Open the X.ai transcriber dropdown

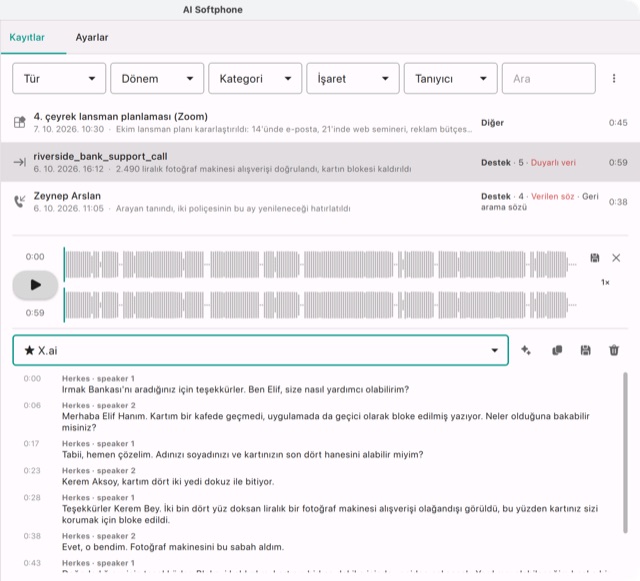(260, 350)
